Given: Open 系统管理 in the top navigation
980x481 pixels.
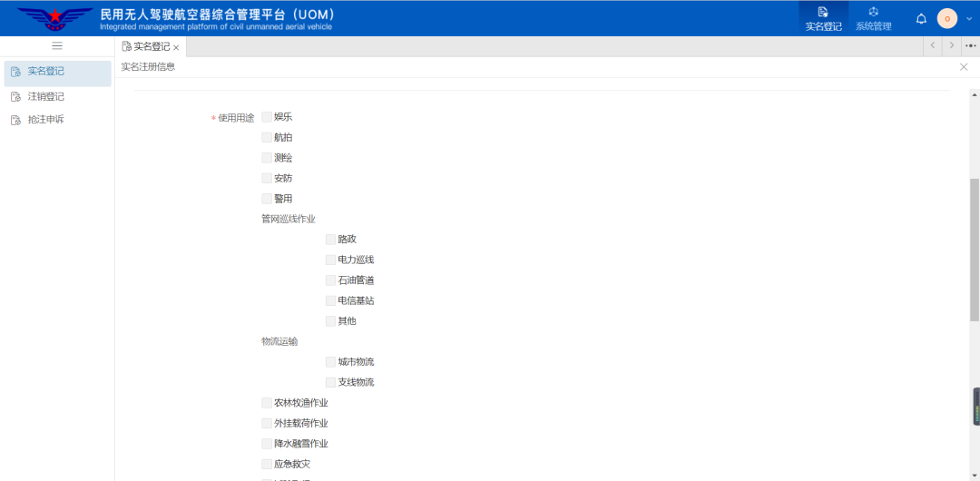Looking at the screenshot, I should pyautogui.click(x=873, y=18).
